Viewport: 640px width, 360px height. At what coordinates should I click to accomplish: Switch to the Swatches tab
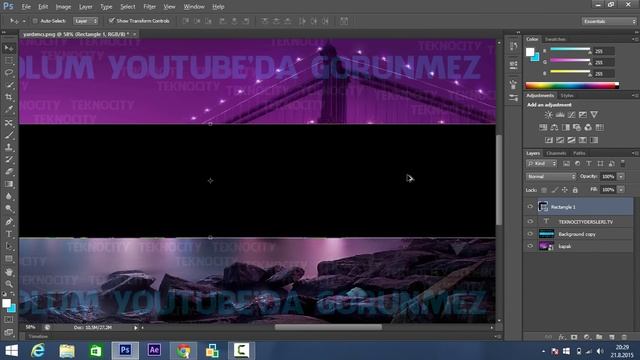556,40
